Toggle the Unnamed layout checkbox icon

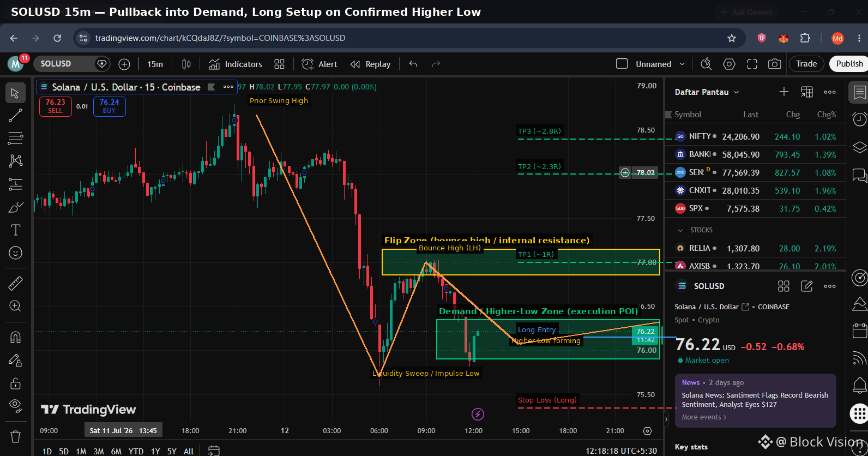[622, 64]
